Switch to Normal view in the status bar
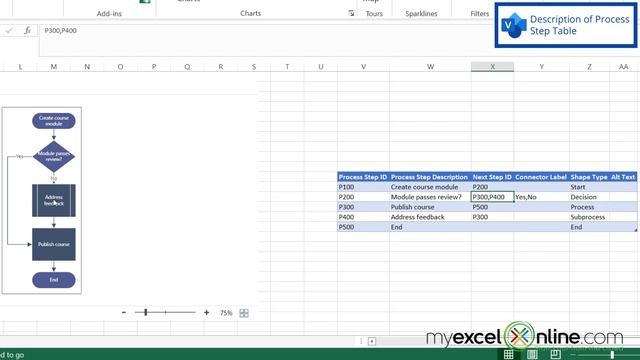The height and width of the screenshot is (360, 640). pyautogui.click(x=509, y=354)
